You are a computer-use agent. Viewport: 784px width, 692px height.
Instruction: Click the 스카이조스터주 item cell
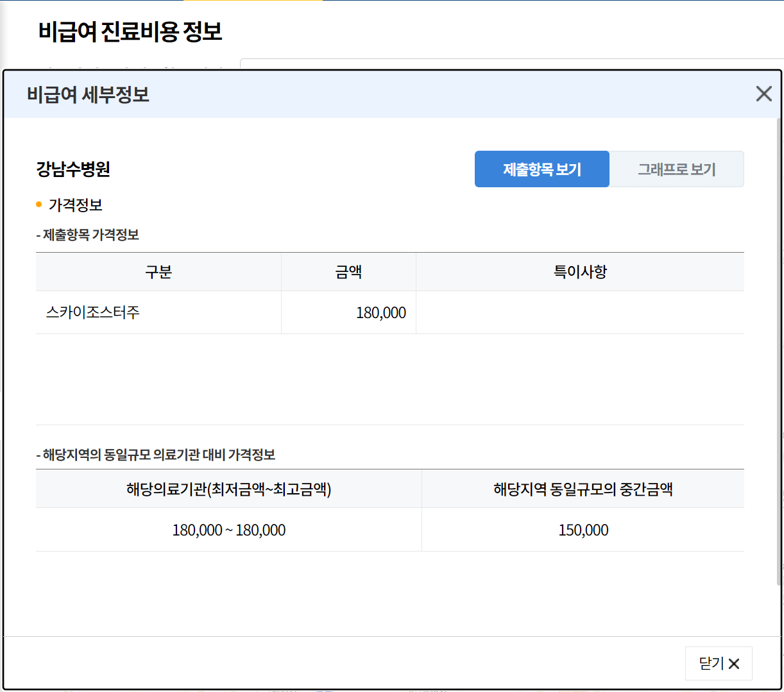point(158,312)
